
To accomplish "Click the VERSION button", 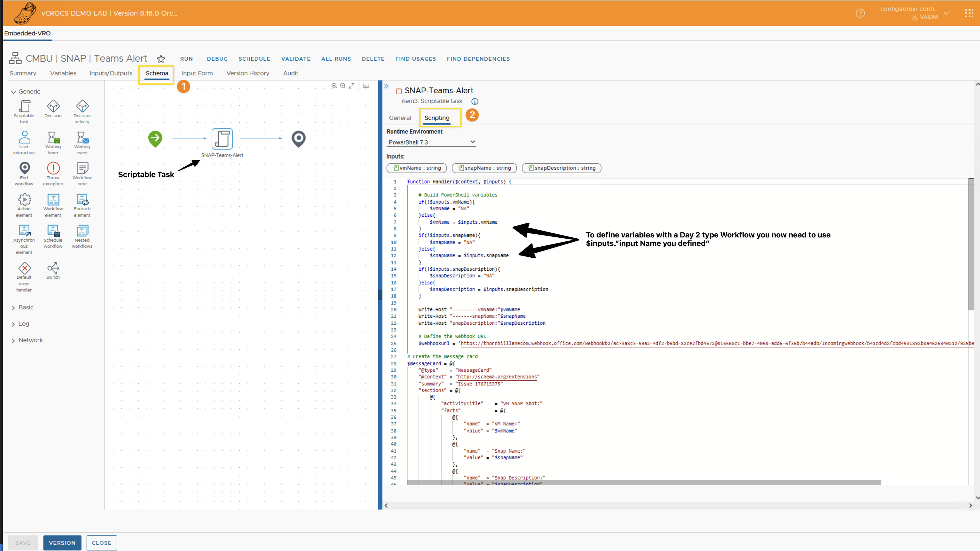I will point(62,543).
